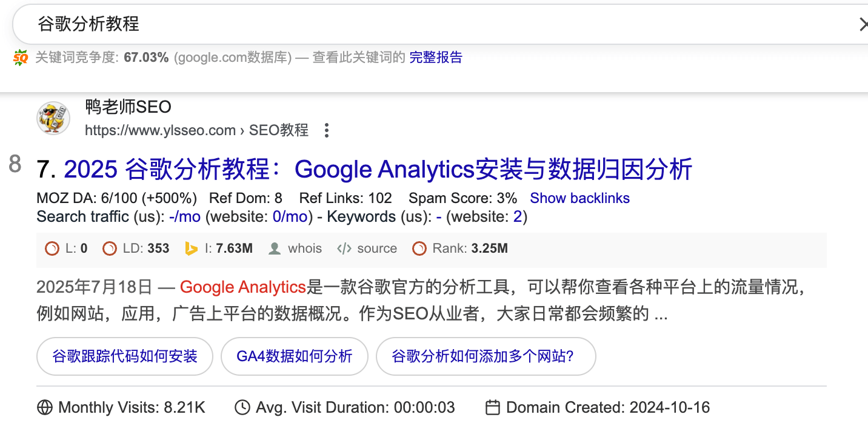Open the three-dot options beside SEO教程
This screenshot has width=868, height=440.
coord(327,130)
